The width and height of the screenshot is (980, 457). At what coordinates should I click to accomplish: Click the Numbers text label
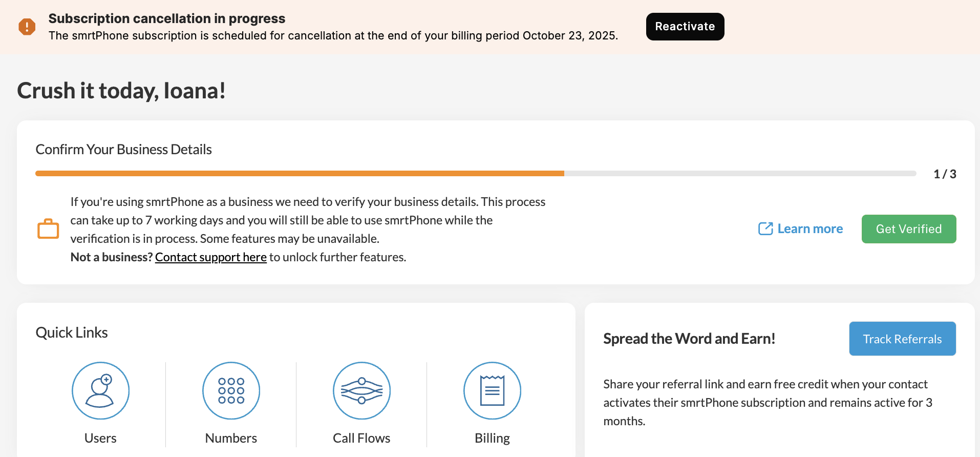[x=231, y=439]
